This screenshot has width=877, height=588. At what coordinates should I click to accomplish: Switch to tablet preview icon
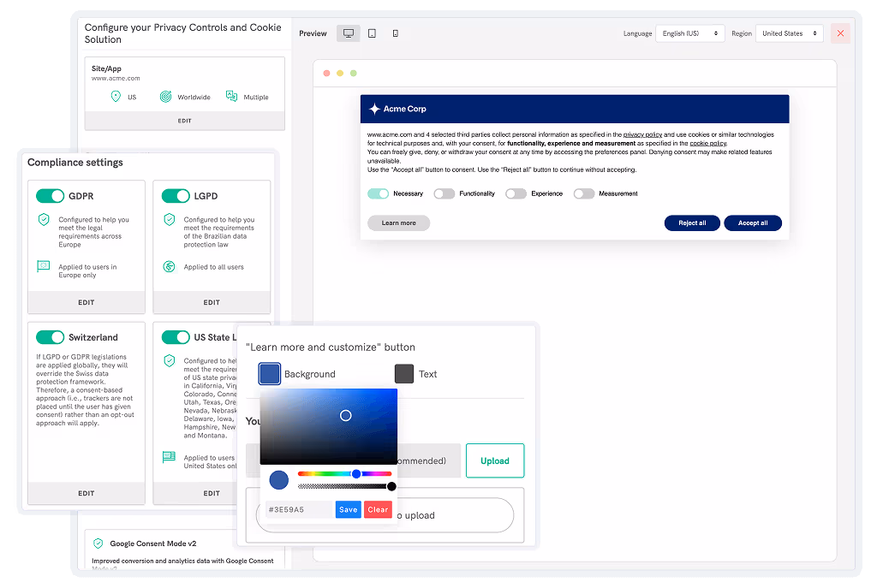[372, 33]
